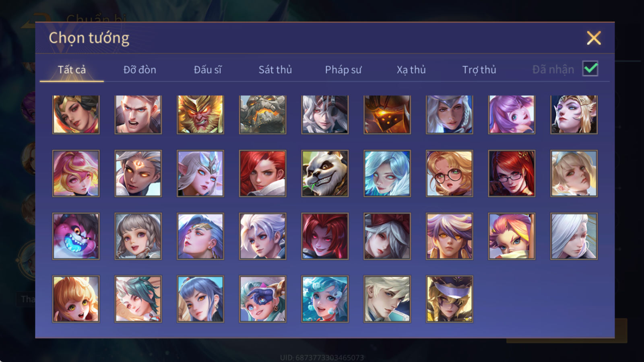Screen dimensions: 644x362
Task: Filter by the Pháp sư tab
Action: click(343, 70)
